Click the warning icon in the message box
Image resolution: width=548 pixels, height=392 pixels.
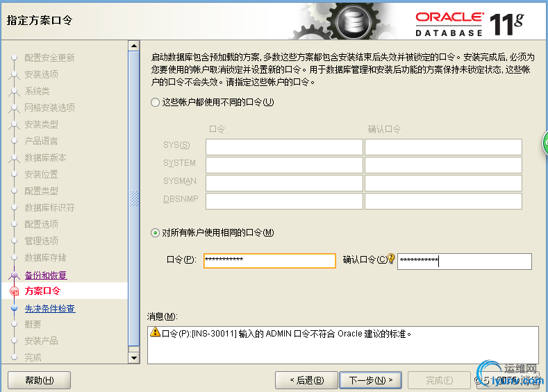pyautogui.click(x=155, y=332)
